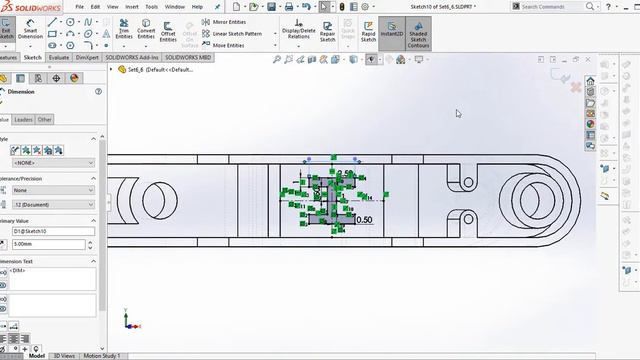
Task: Toggle Shaded Sketch Contours
Action: coord(418,34)
